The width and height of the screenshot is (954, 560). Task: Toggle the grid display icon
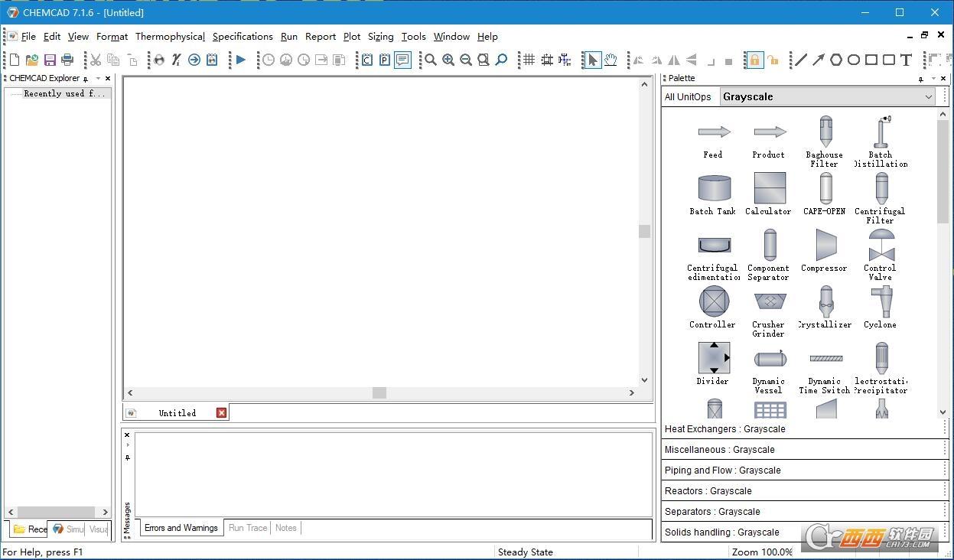click(529, 60)
